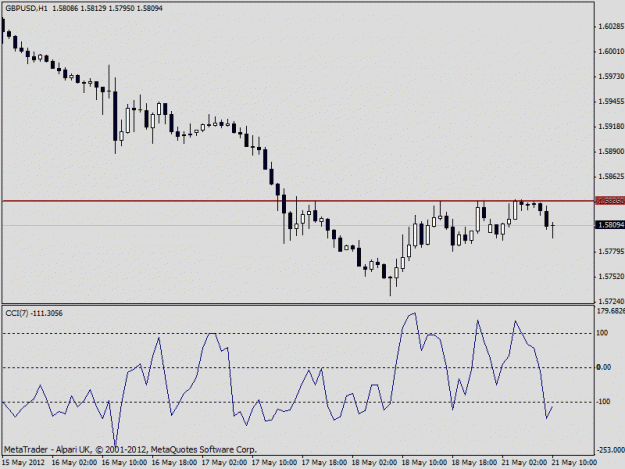This screenshot has width=625, height=469.
Task: Click the 1.58625 price scale value
Action: [x=611, y=176]
